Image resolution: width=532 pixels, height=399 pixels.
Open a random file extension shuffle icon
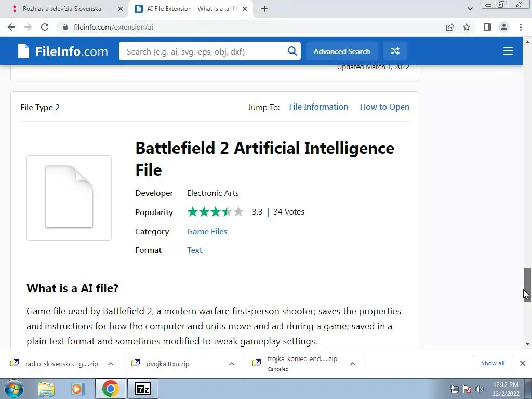point(395,51)
